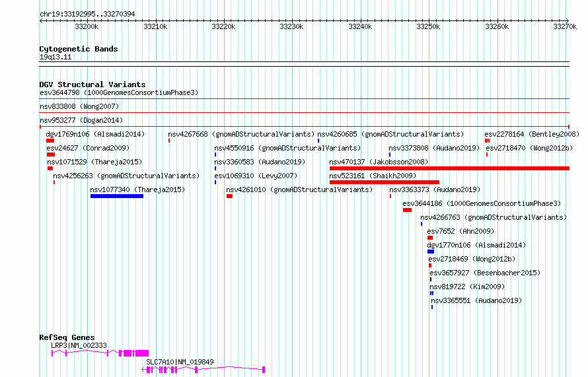Select dgv1770n106 (Alsmadi2014) label
The image size is (588, 377).
tap(476, 245)
